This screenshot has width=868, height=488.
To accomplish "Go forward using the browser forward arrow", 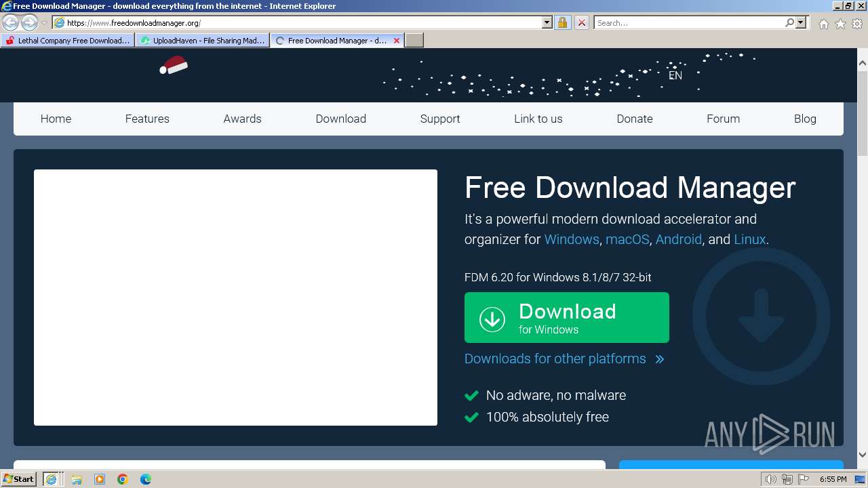I will [29, 22].
